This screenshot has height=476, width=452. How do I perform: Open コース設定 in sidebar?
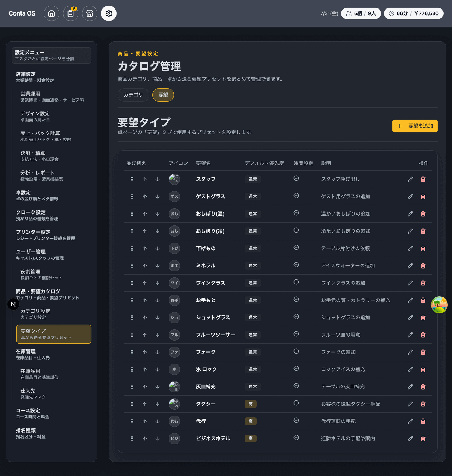pos(52,414)
